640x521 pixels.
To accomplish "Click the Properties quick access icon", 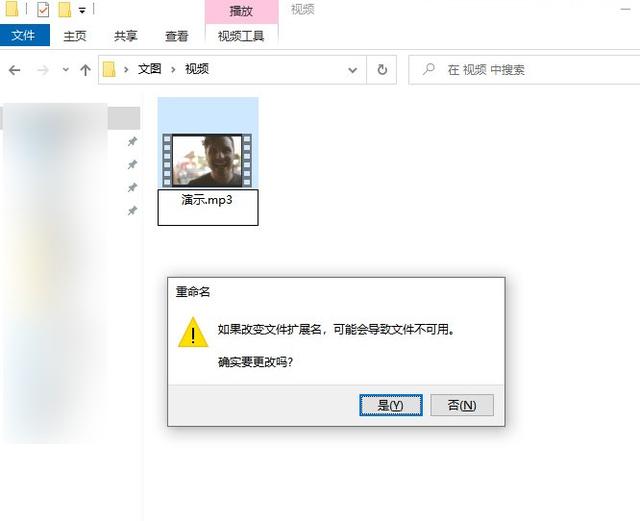I will [x=43, y=9].
